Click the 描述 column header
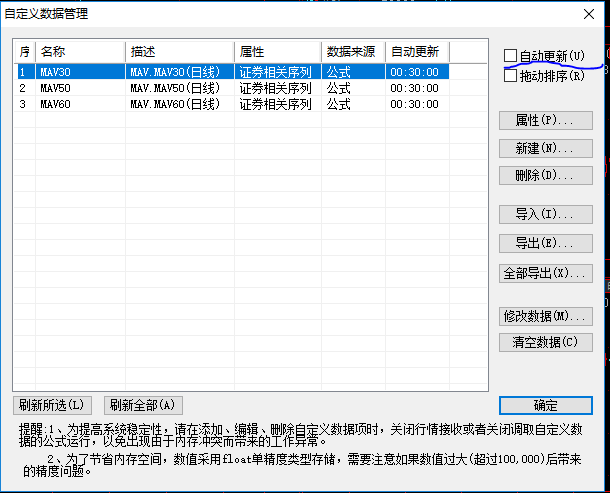The width and height of the screenshot is (610, 493). 180,52
